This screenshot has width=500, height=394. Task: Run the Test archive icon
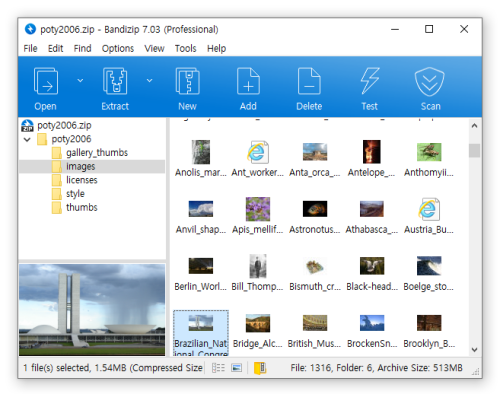(370, 81)
